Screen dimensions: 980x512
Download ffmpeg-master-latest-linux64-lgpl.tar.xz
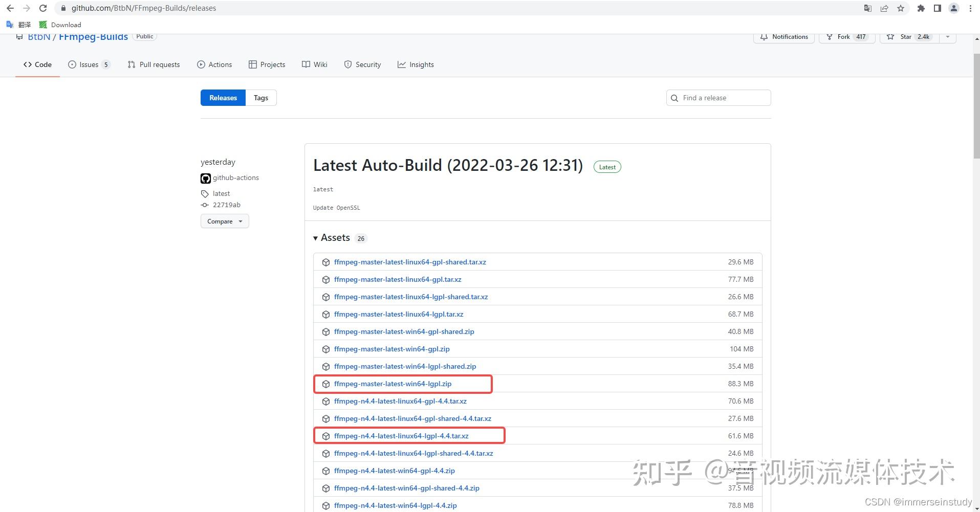click(x=399, y=314)
